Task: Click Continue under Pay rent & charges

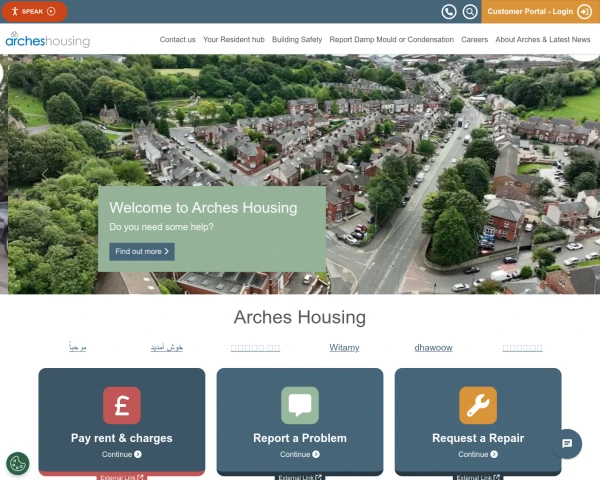Action: 122,454
